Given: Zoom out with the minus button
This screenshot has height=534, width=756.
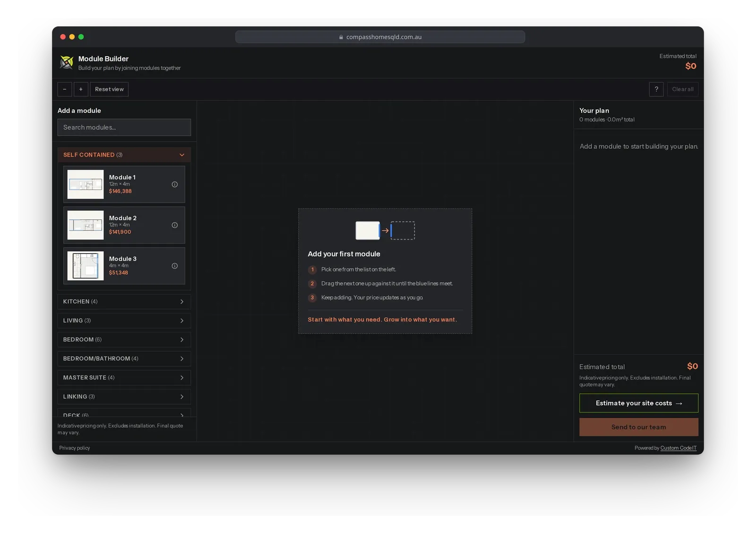Looking at the screenshot, I should point(65,89).
